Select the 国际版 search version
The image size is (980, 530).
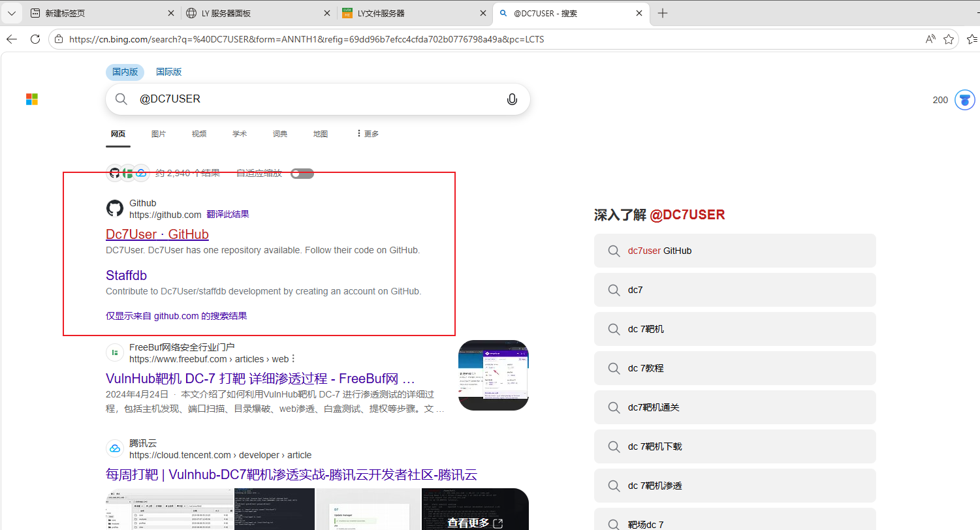click(168, 72)
